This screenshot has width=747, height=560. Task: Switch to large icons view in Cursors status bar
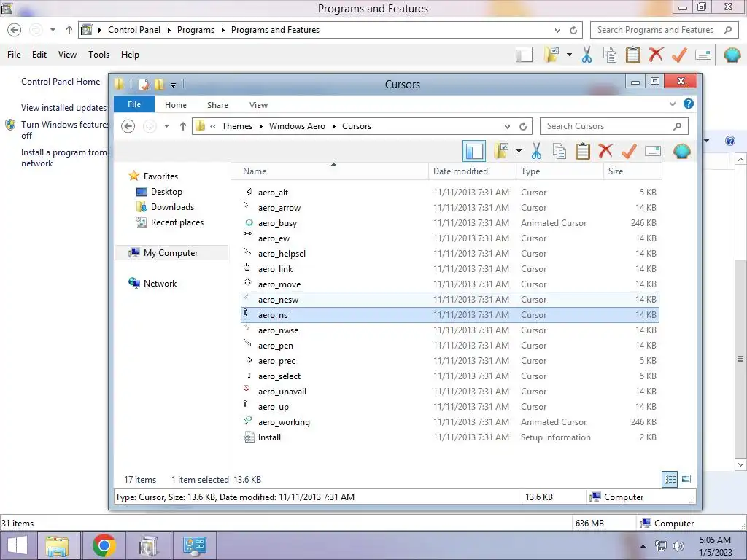click(x=686, y=480)
